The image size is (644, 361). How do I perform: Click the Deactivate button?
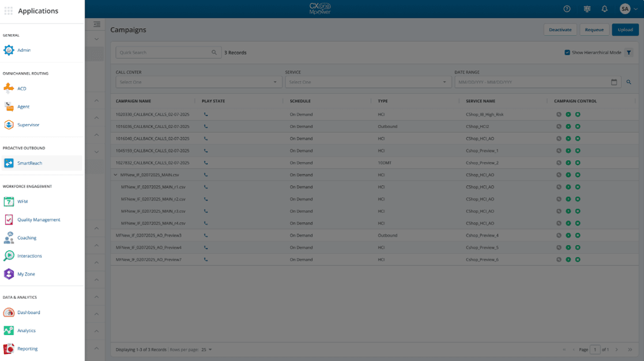(x=560, y=29)
